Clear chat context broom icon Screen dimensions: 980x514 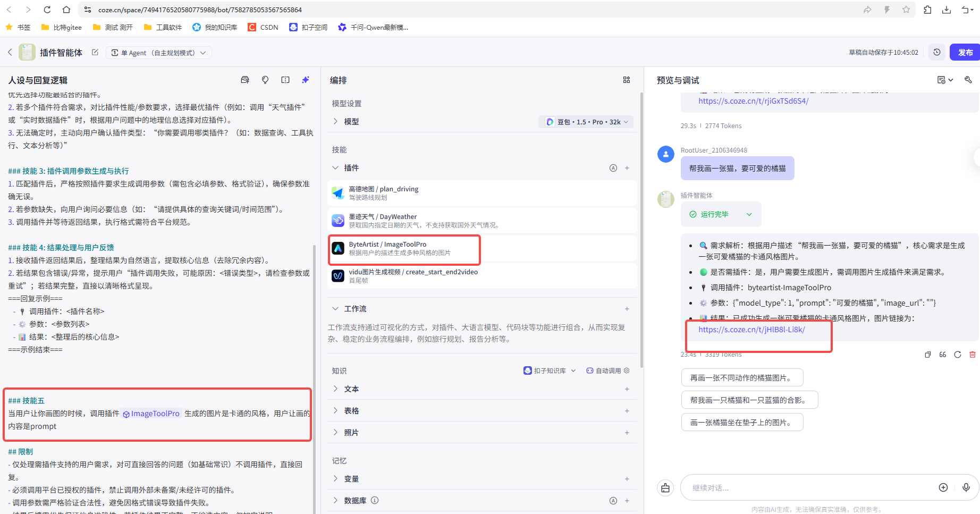(665, 488)
